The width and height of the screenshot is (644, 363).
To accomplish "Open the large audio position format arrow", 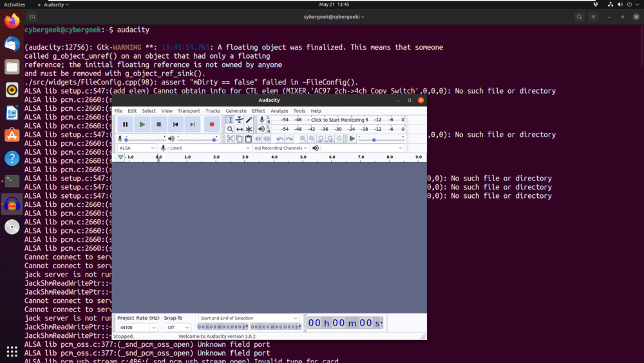I will point(381,323).
